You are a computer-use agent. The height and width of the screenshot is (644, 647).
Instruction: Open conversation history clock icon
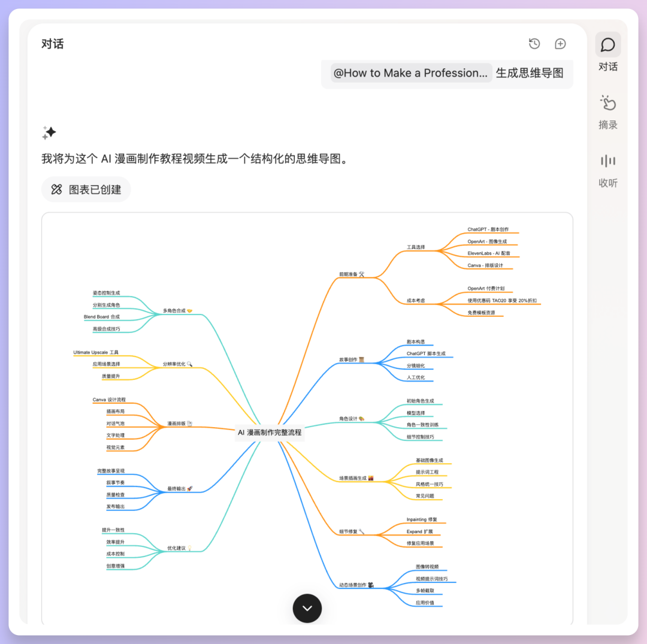click(x=534, y=44)
